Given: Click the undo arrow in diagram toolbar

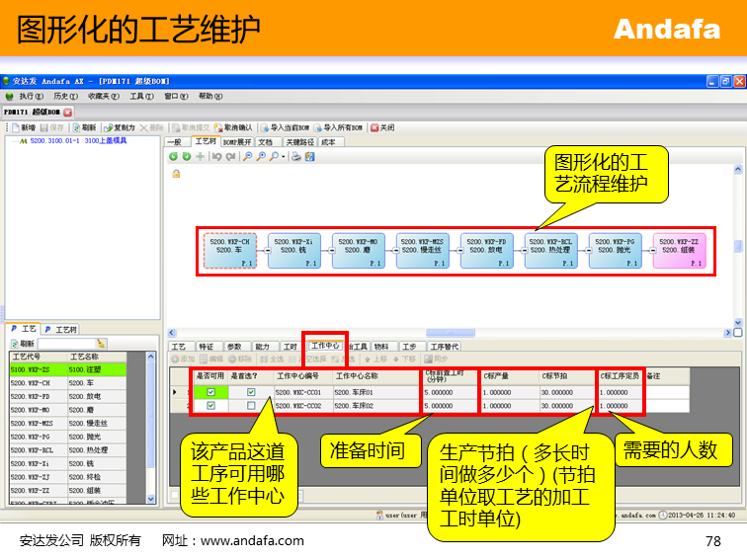Looking at the screenshot, I should [x=216, y=156].
